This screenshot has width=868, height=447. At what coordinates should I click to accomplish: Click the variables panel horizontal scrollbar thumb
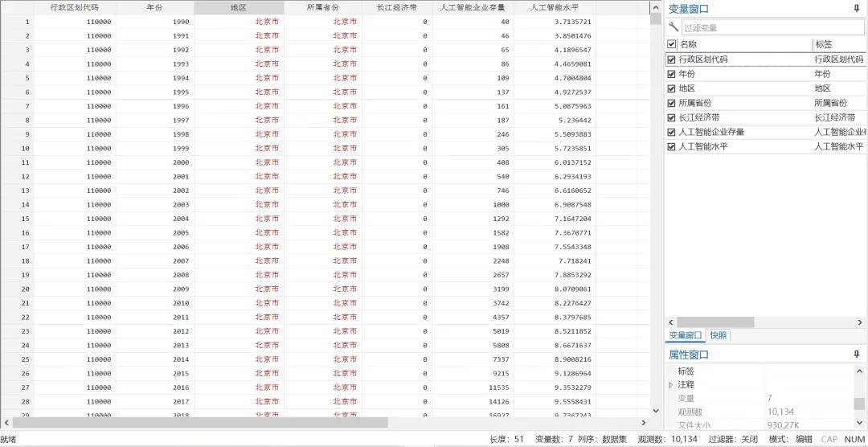[715, 322]
